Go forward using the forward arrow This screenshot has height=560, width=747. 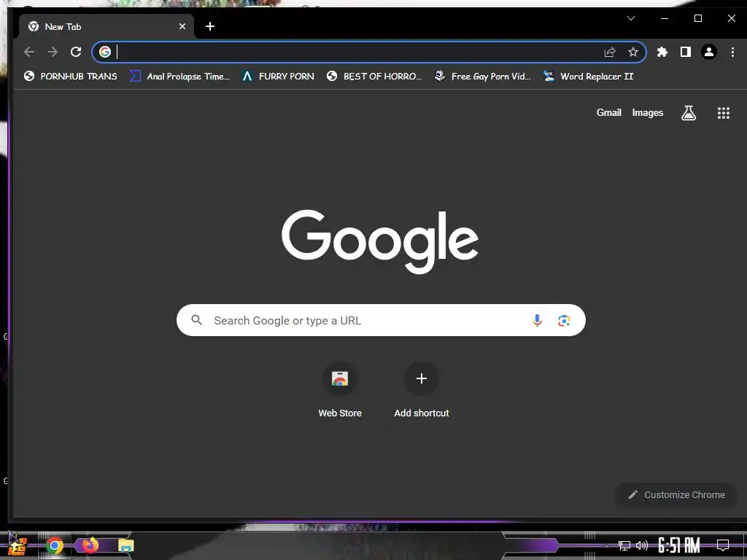point(53,52)
